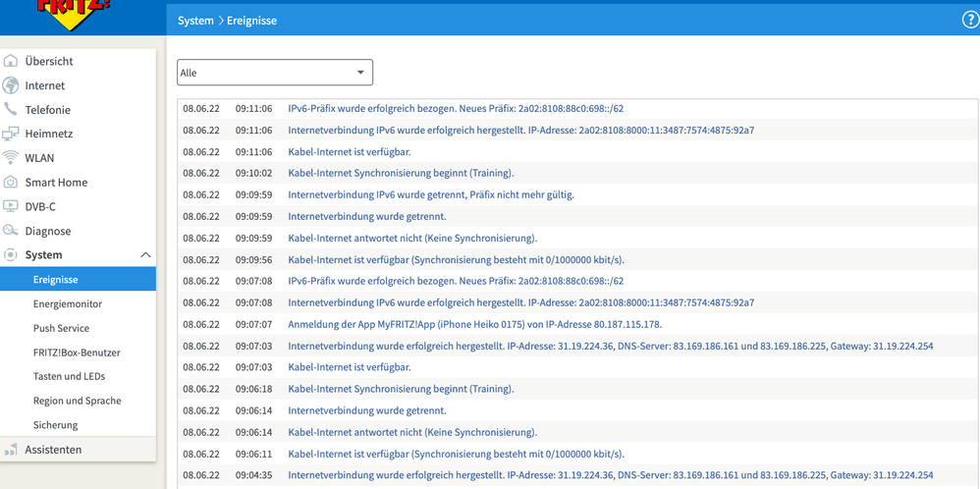Image resolution: width=980 pixels, height=489 pixels.
Task: Open the help question mark icon
Action: (x=969, y=21)
